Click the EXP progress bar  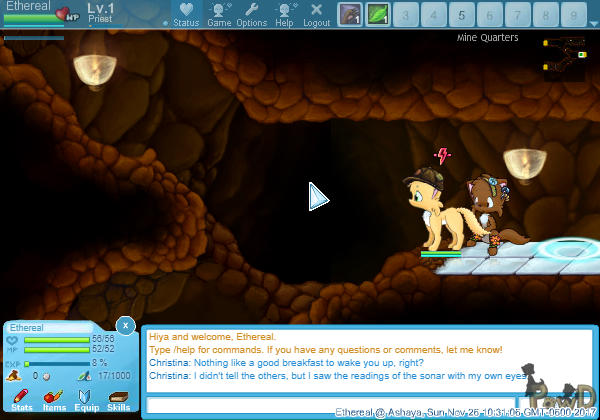pos(60,363)
